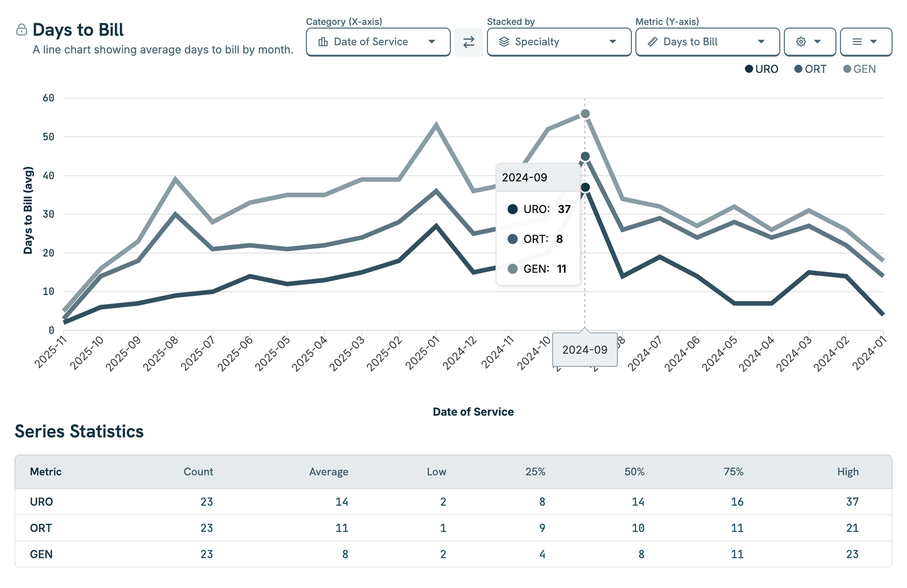This screenshot has width=907, height=588.
Task: Select the URO row in Series Statistics
Action: click(x=41, y=502)
